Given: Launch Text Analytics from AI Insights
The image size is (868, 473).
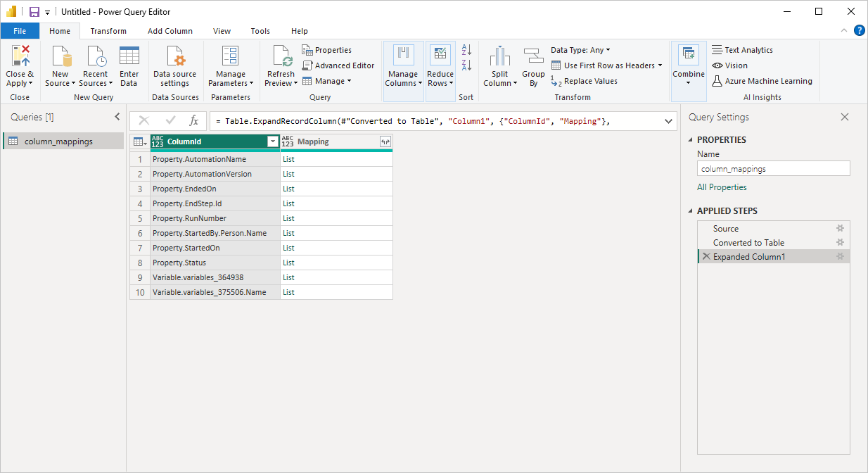Looking at the screenshot, I should [742, 50].
